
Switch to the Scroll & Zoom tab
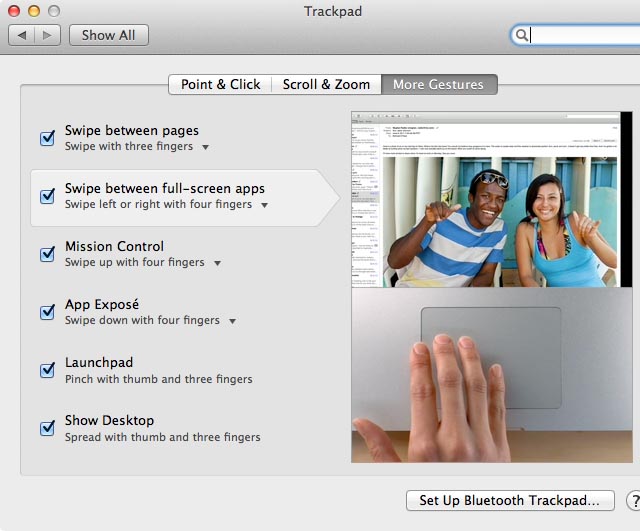click(x=326, y=85)
